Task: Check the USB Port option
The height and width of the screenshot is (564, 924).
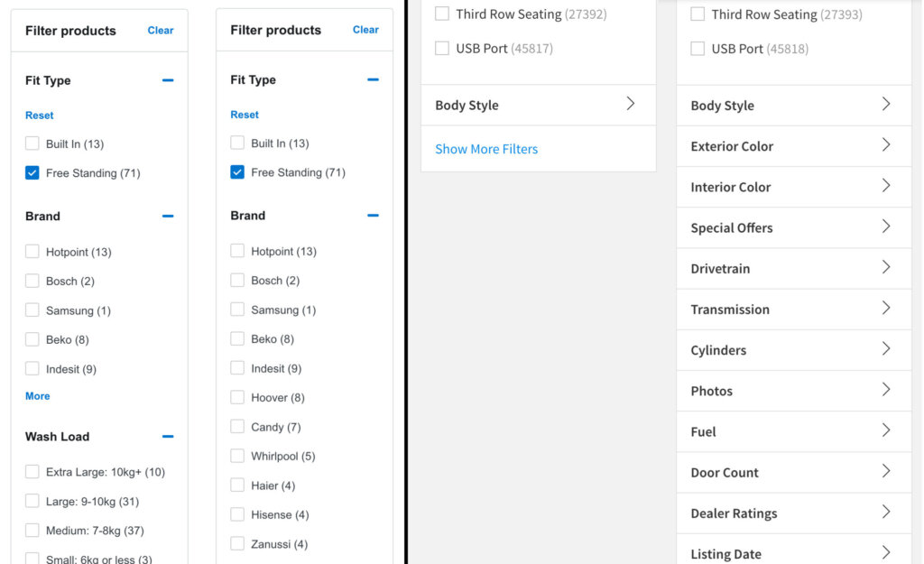Action: [441, 48]
